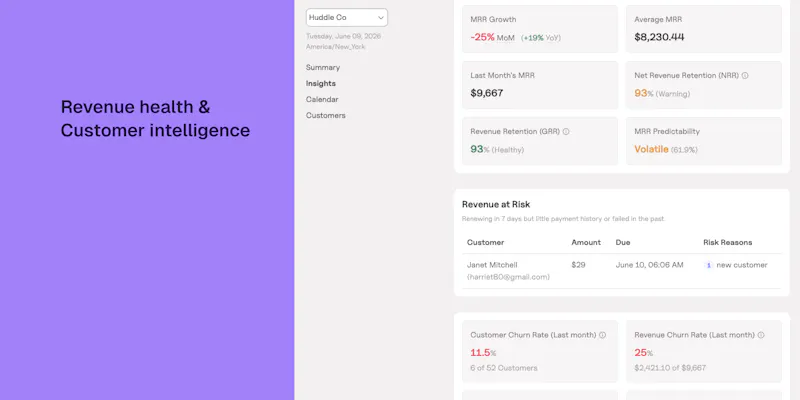The width and height of the screenshot is (800, 400).
Task: Go to Summary in sidebar
Action: tap(322, 67)
